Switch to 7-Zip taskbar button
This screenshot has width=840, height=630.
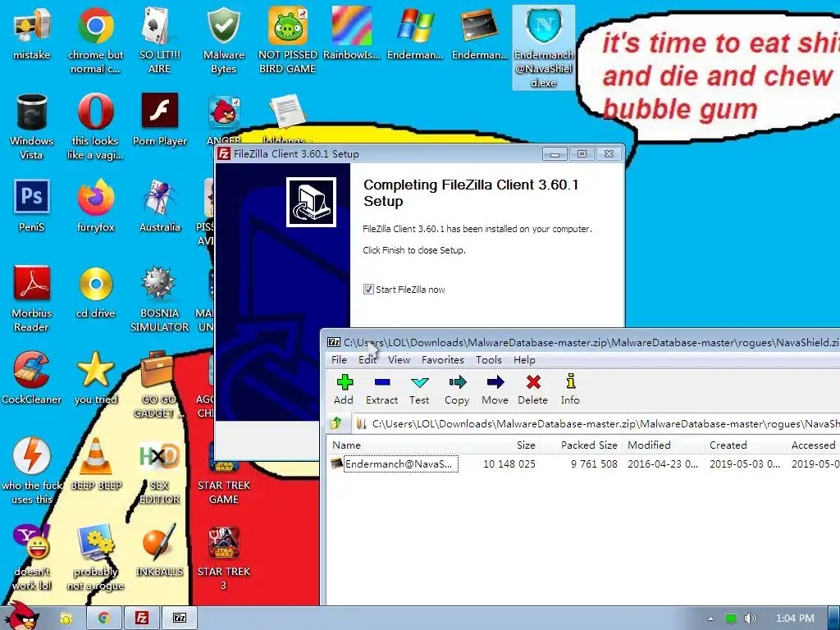coord(180,619)
